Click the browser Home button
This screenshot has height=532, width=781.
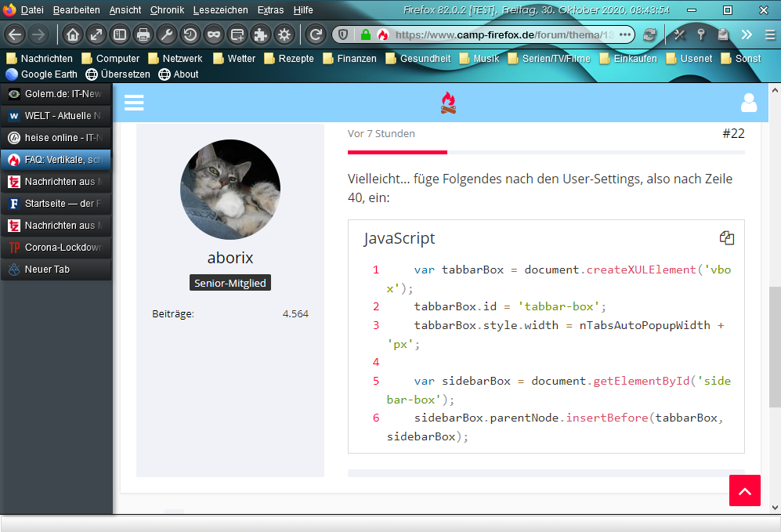click(72, 34)
